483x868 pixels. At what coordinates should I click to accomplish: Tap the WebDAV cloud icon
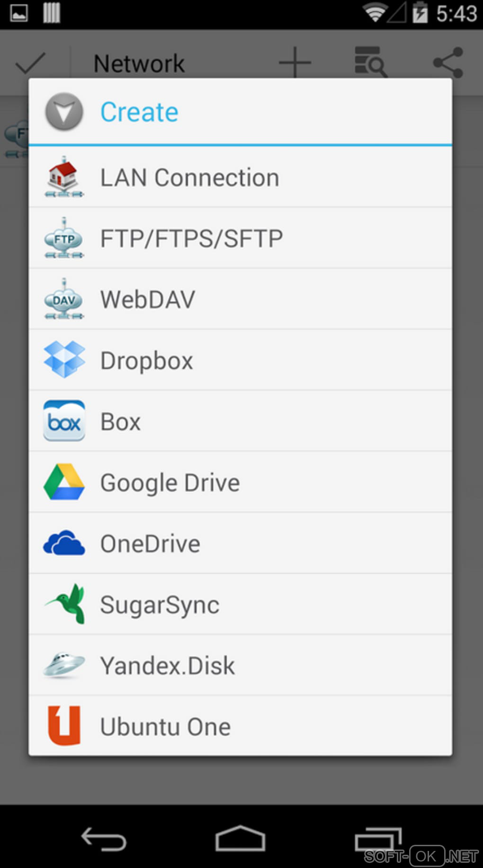pyautogui.click(x=64, y=299)
